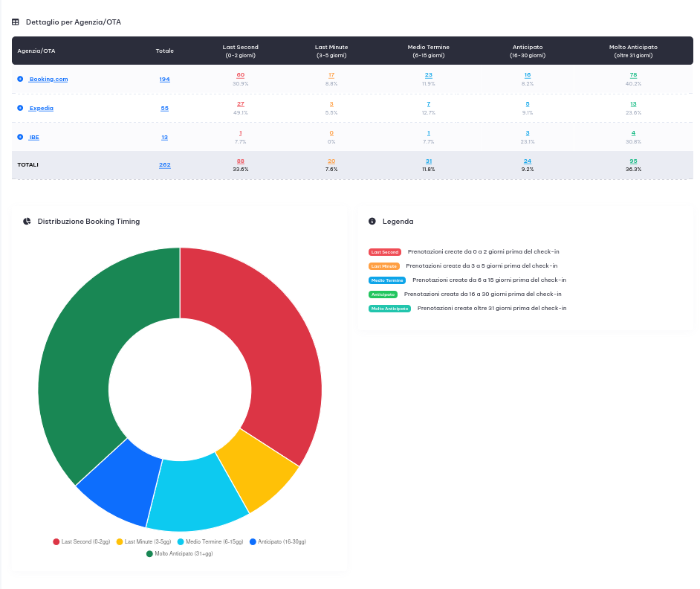Expand the Expedia row plus icon

[20, 108]
